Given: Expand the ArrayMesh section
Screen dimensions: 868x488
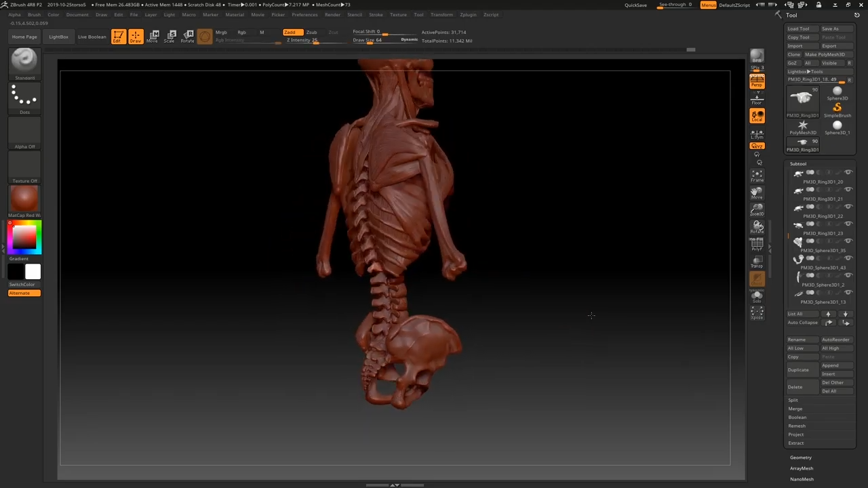Looking at the screenshot, I should pyautogui.click(x=801, y=468).
